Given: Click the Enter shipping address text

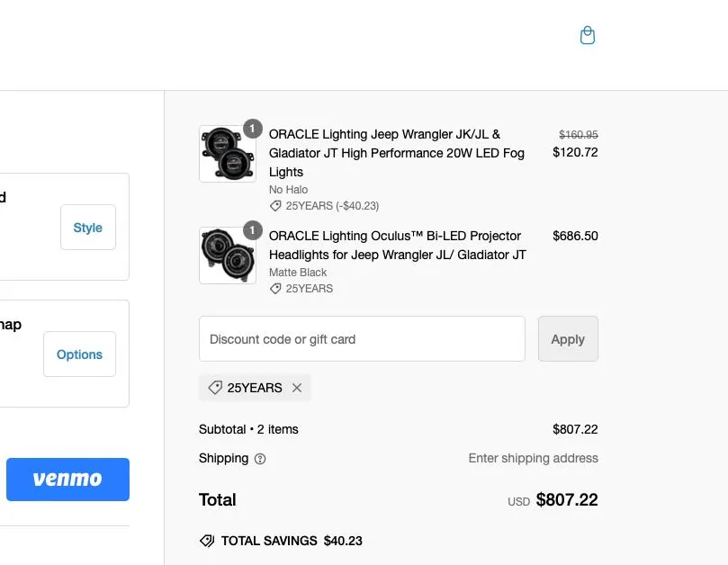Looking at the screenshot, I should click(x=533, y=458).
